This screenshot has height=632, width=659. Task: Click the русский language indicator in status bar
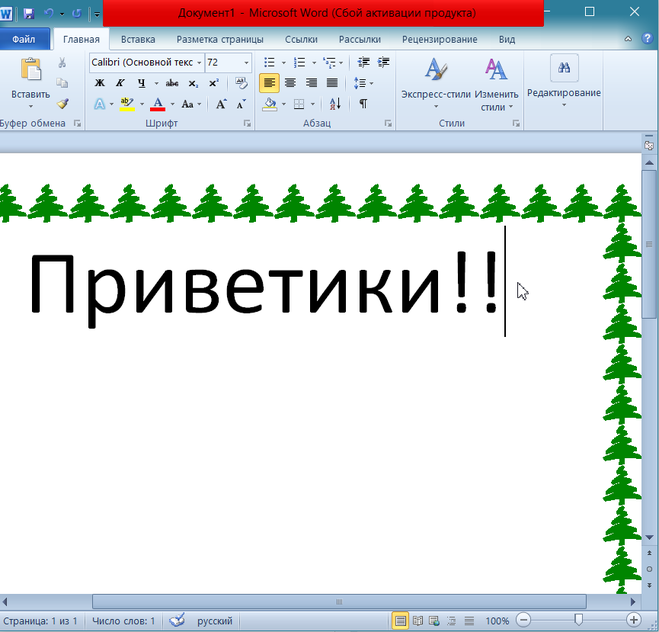214,621
